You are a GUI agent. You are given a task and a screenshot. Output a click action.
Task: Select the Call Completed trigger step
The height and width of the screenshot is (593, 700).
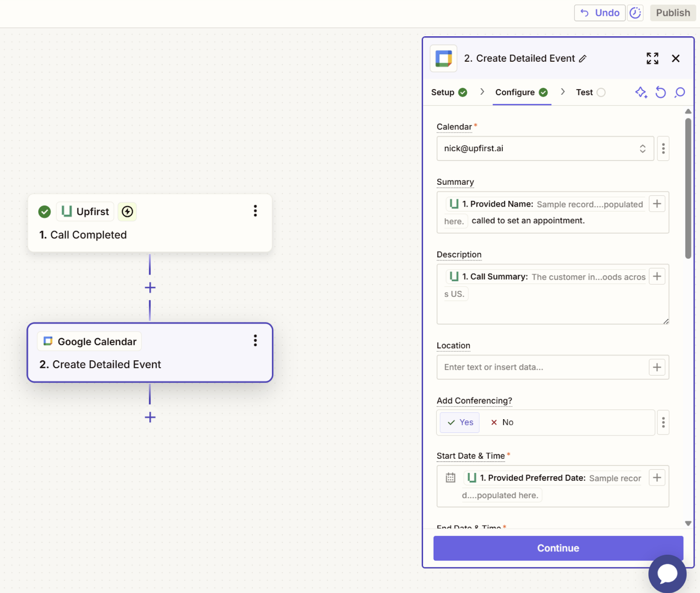coord(150,223)
